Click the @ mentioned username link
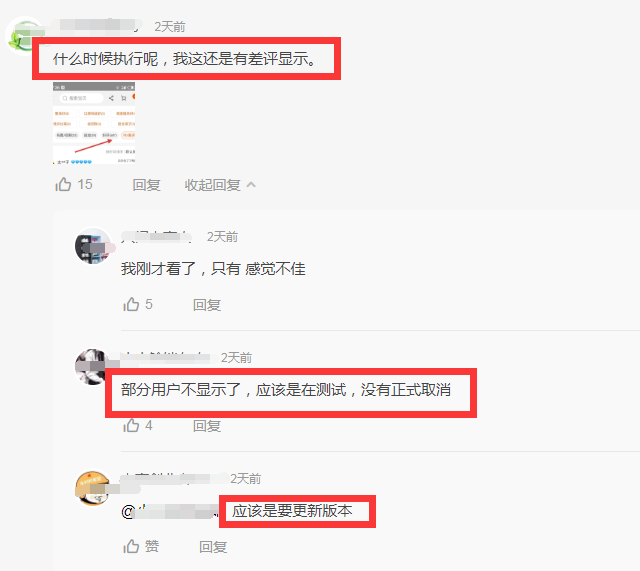This screenshot has height=571, width=640. click(x=170, y=511)
